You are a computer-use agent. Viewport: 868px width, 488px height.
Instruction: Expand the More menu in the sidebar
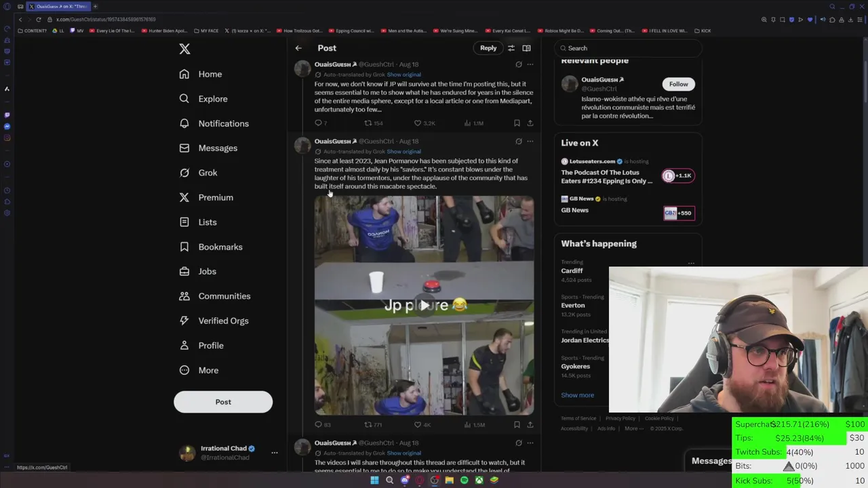[199, 370]
